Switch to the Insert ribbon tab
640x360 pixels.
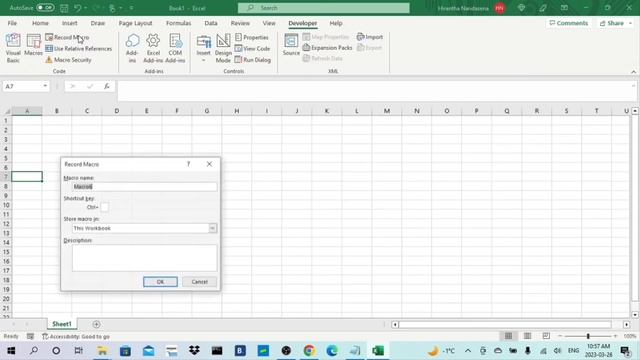point(69,23)
